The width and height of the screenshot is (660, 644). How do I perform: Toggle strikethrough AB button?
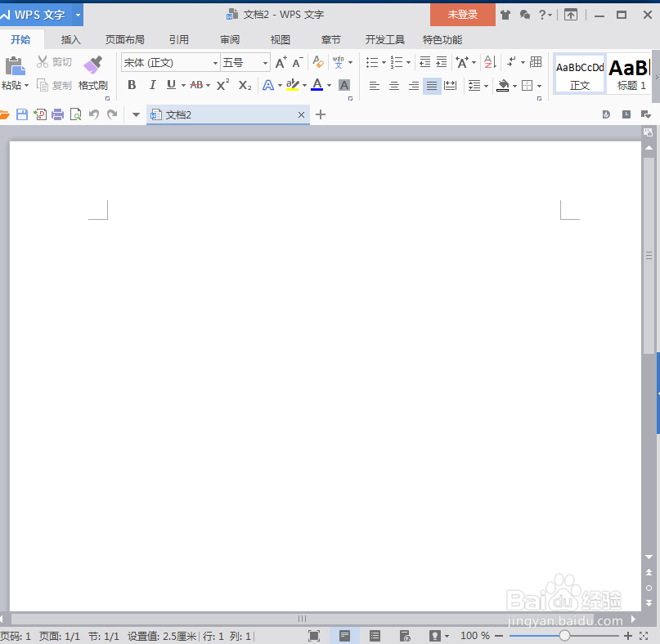pyautogui.click(x=196, y=85)
